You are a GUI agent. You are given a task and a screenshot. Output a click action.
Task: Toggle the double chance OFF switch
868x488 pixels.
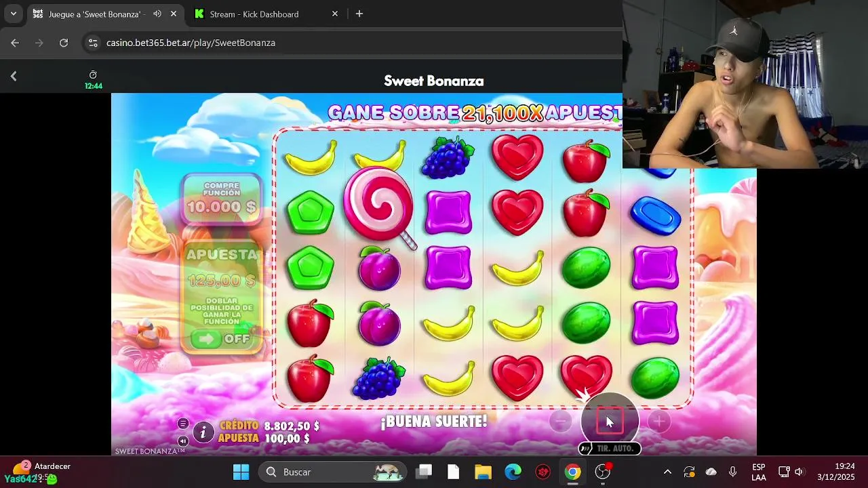(x=222, y=338)
